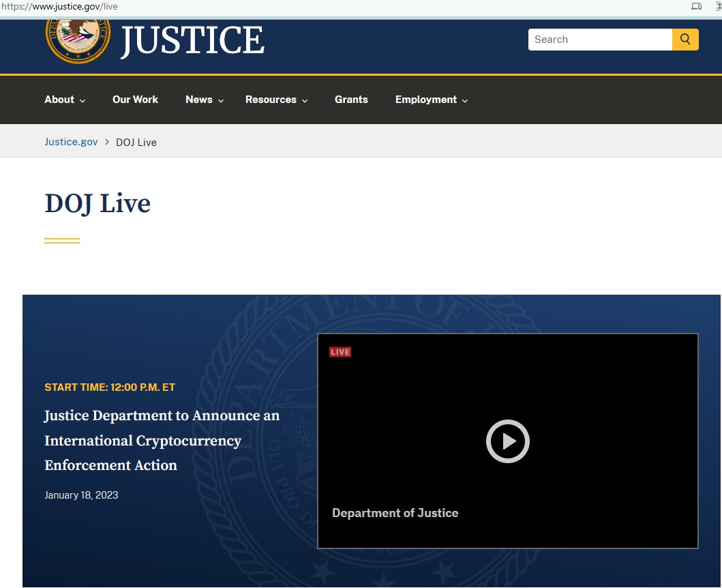
Task: Open the Resources navigation item
Action: 271,100
